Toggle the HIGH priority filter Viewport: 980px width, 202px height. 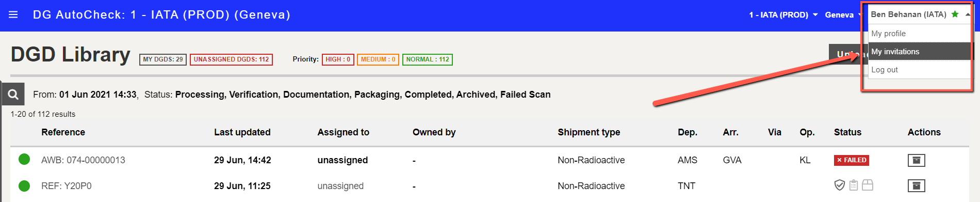tap(338, 59)
